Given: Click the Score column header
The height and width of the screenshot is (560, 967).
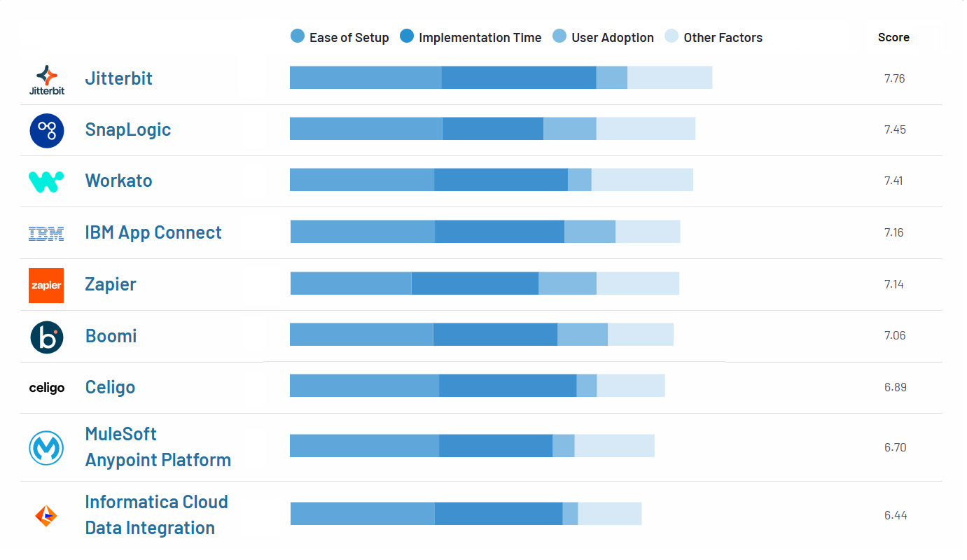Looking at the screenshot, I should coord(893,38).
